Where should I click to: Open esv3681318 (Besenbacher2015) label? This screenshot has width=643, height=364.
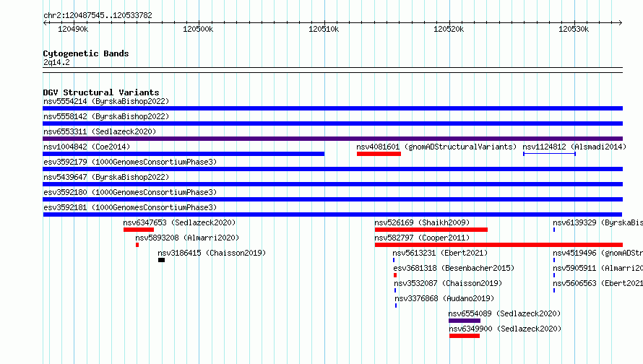[454, 268]
